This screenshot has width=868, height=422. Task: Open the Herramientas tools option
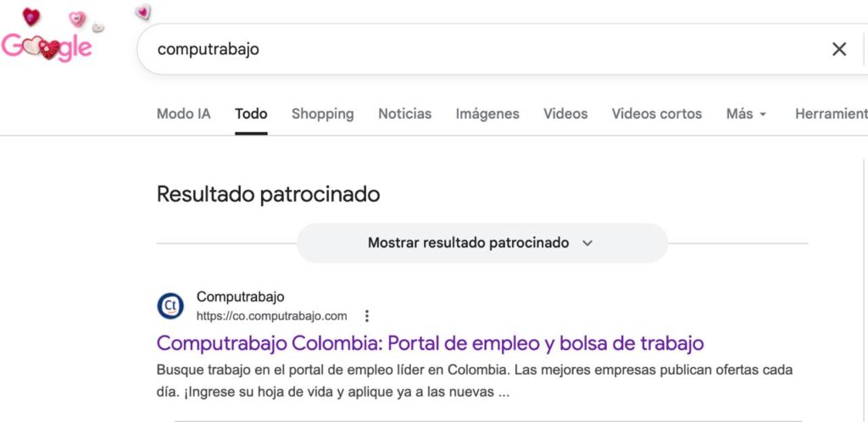pyautogui.click(x=830, y=114)
